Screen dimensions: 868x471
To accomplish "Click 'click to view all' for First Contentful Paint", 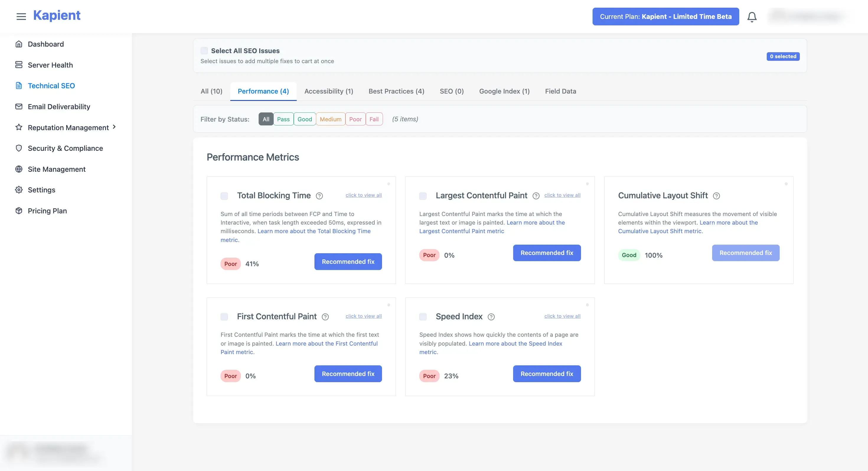I will pos(363,316).
